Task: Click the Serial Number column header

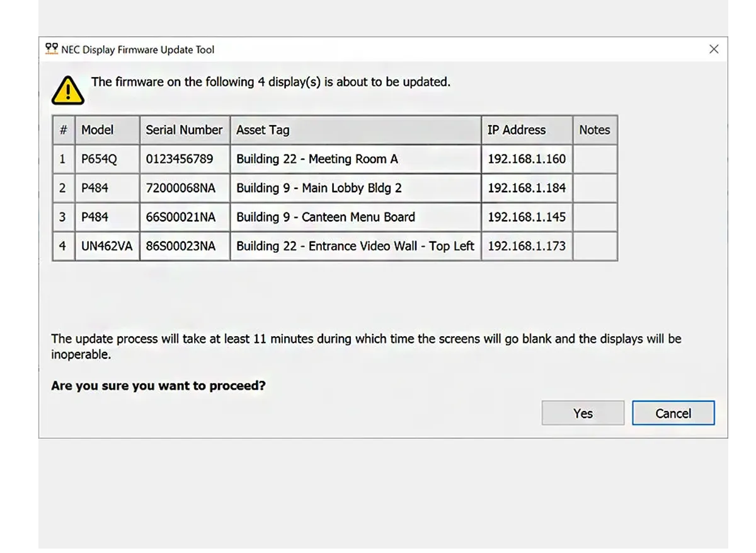Action: point(185,130)
